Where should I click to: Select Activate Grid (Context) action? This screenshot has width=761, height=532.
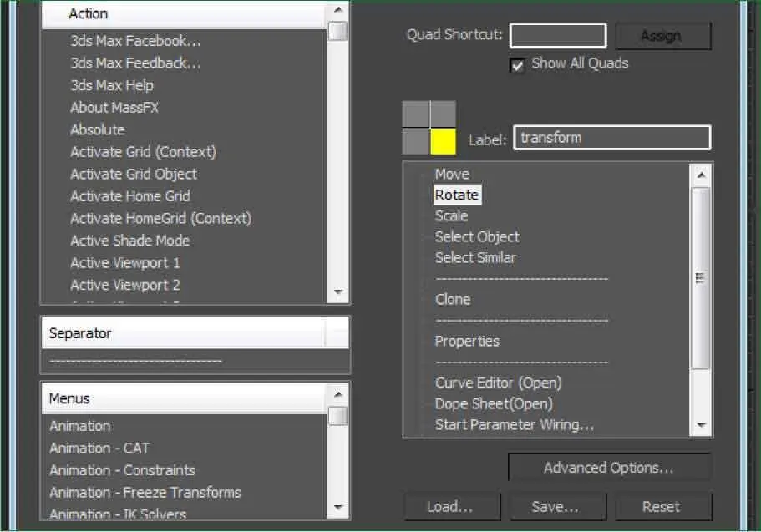(x=143, y=152)
